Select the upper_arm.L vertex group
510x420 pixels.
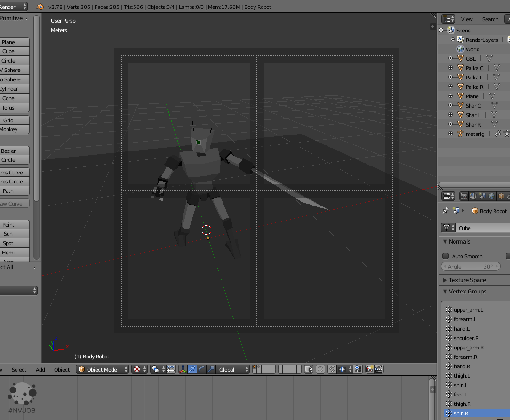pos(469,310)
